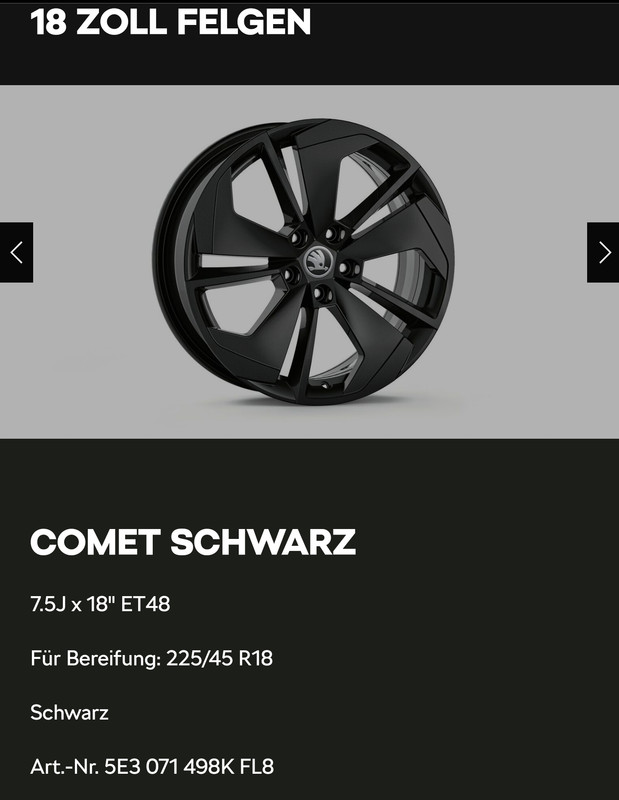Viewport: 619px width, 800px height.
Task: Click the lowest lug bolt hole on wheel
Action: [323, 294]
